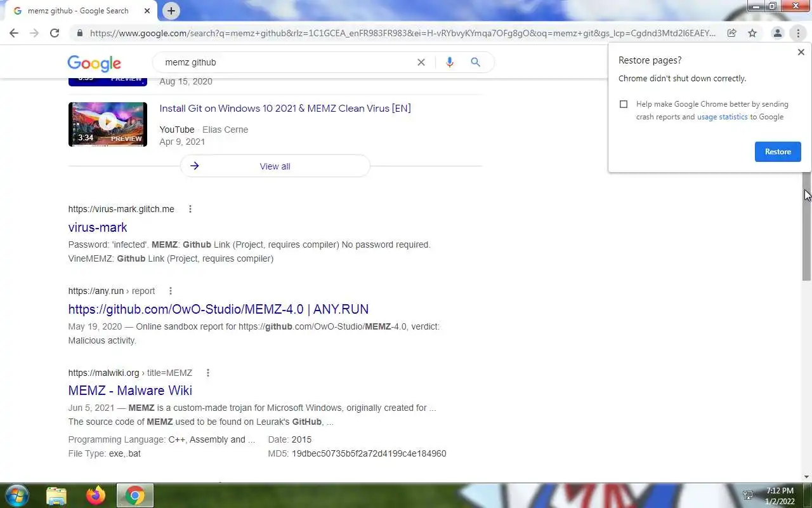Click the forward navigation arrow
The image size is (812, 508).
34,33
